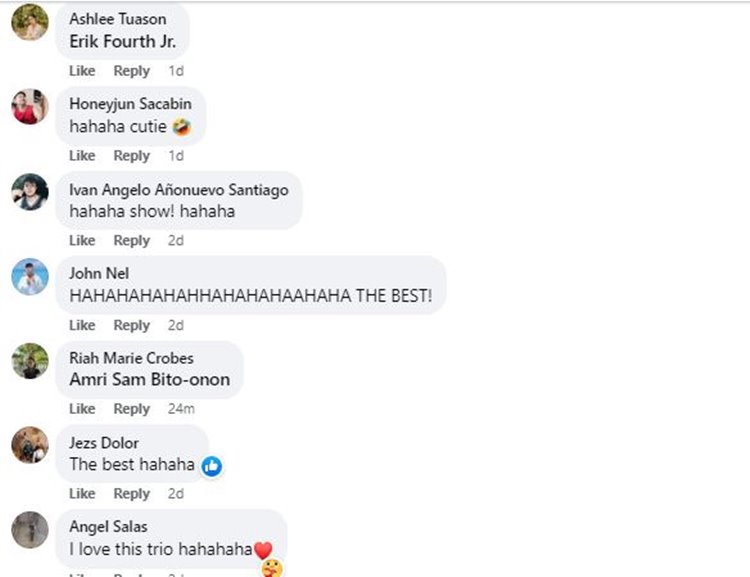The image size is (750, 577).
Task: Click Ashlee Tuason's profile picture
Action: click(30, 22)
